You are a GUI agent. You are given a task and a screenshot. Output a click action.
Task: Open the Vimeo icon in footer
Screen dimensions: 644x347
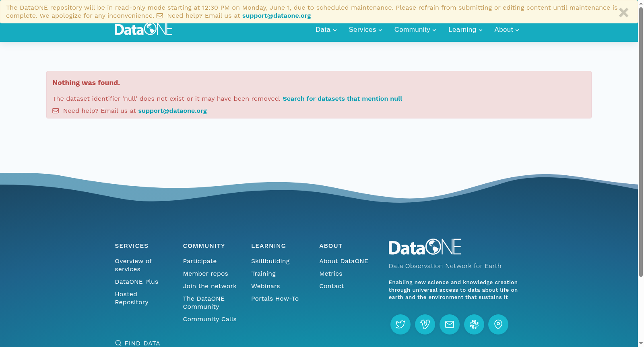tap(425, 324)
